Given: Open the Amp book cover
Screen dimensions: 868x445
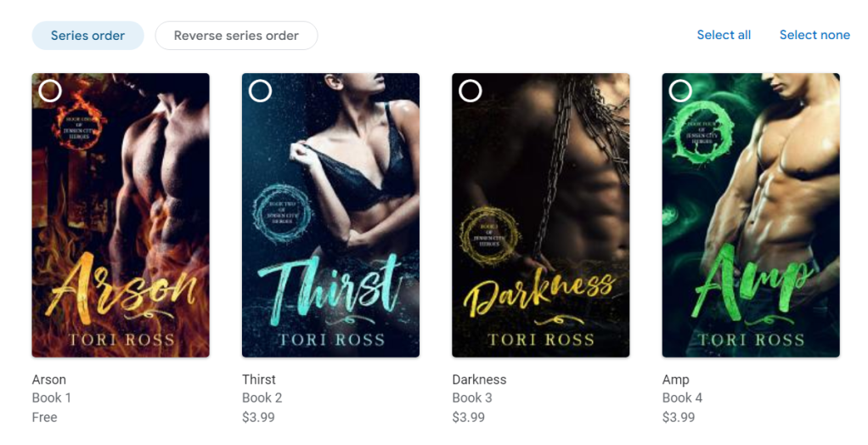Looking at the screenshot, I should pyautogui.click(x=751, y=216).
